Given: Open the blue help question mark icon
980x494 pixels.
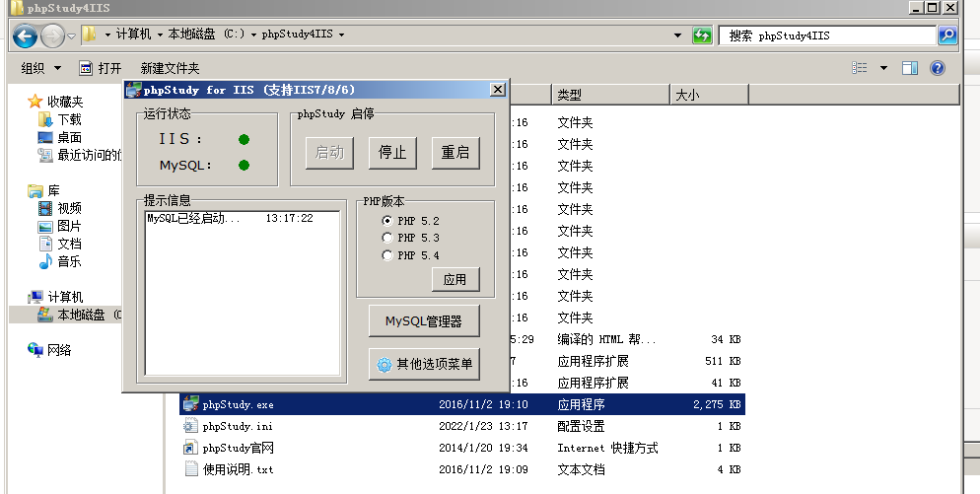Looking at the screenshot, I should [938, 68].
